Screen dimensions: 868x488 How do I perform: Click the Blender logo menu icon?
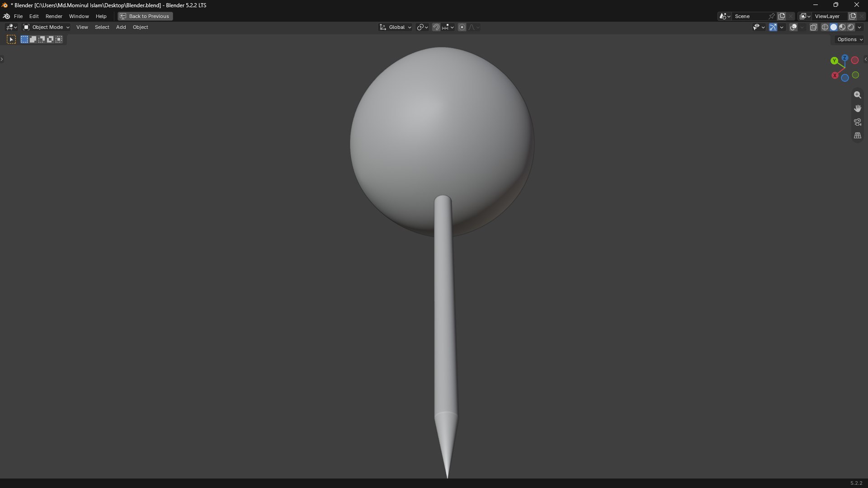click(x=6, y=16)
